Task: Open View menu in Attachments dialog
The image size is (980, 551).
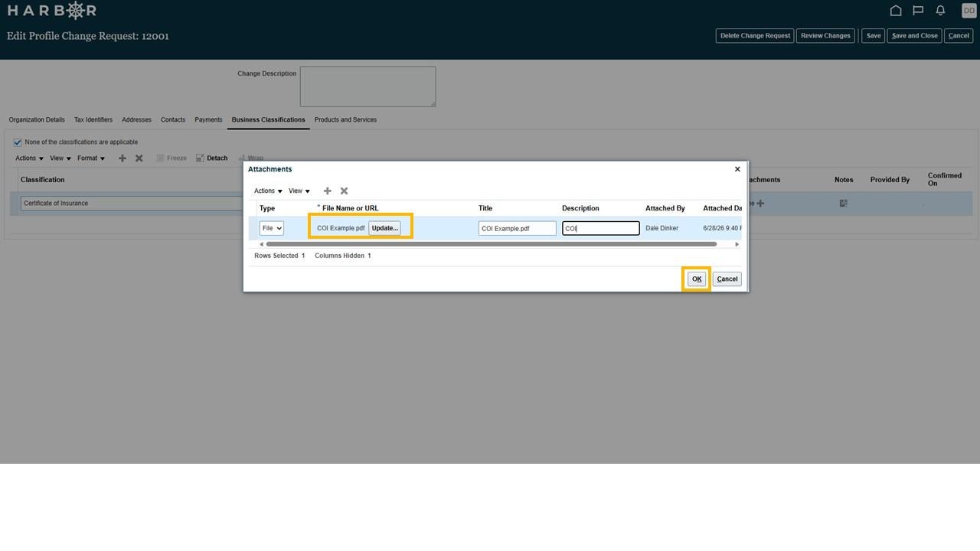Action: (299, 191)
